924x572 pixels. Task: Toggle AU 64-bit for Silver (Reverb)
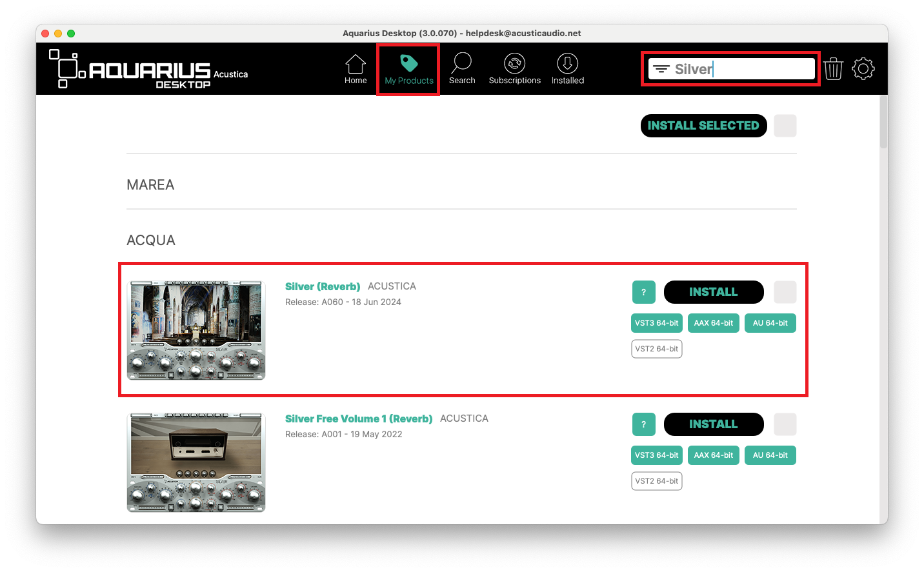(x=770, y=323)
